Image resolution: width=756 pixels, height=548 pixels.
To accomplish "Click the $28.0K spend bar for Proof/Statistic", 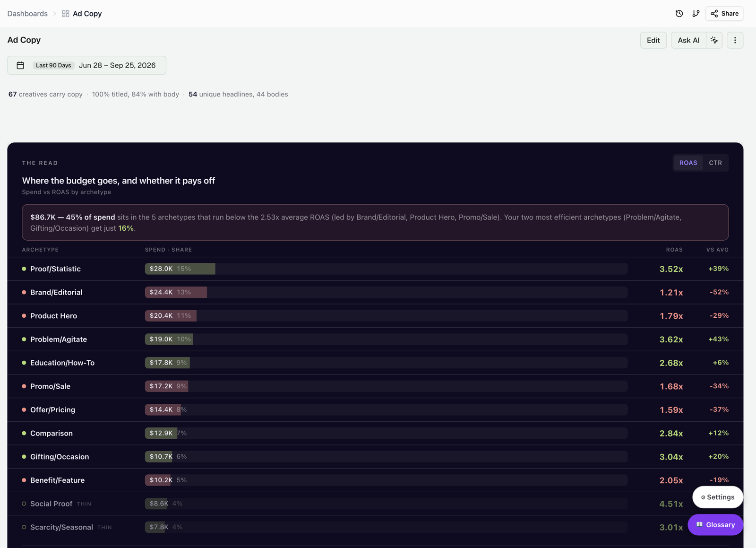I will click(x=180, y=269).
